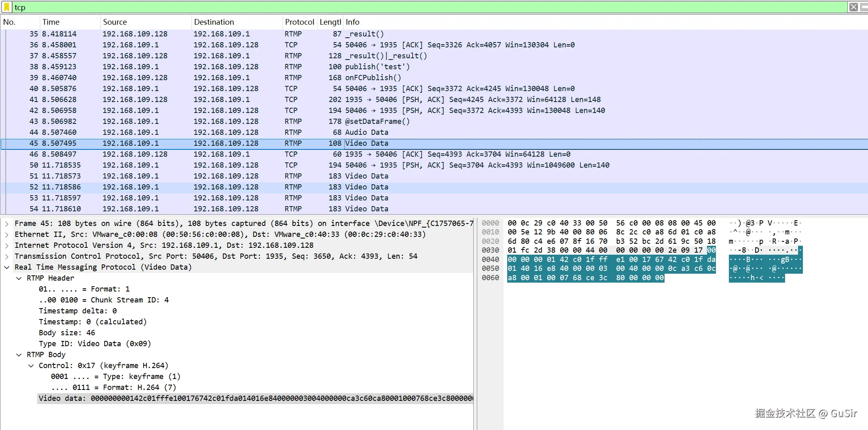Select the 'Format: 1' header field

point(84,289)
